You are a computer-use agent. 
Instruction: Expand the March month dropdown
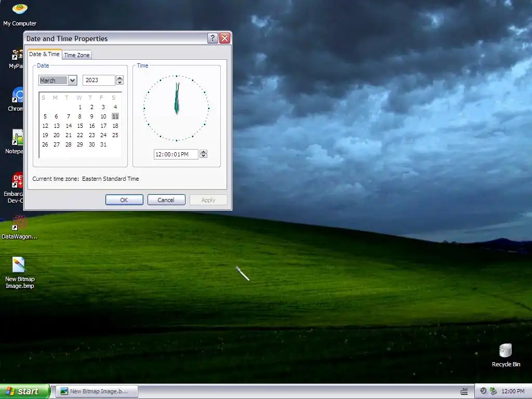point(72,81)
